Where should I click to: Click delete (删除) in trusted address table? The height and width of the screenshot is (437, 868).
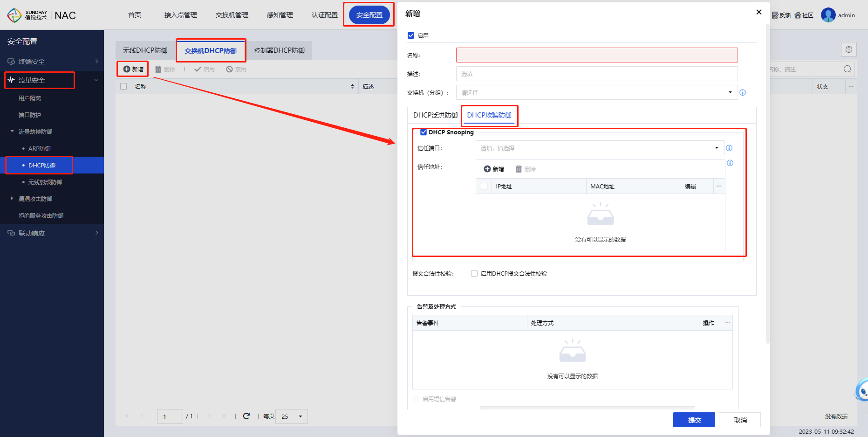pos(526,169)
